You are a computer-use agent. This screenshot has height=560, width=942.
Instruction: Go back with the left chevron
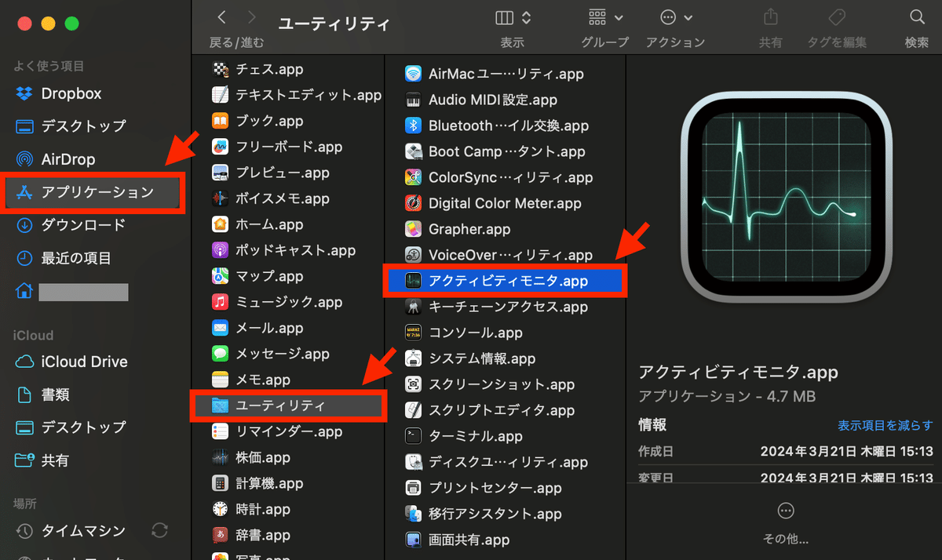tap(222, 17)
